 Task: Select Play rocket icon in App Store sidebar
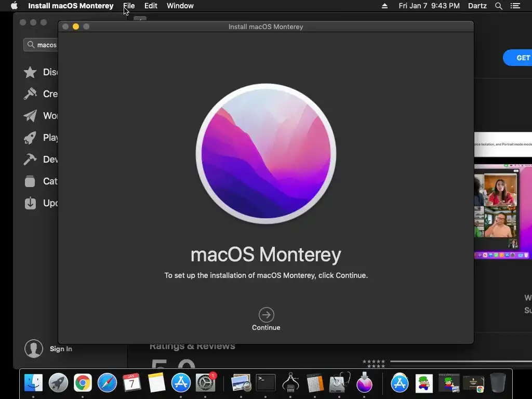(30, 137)
